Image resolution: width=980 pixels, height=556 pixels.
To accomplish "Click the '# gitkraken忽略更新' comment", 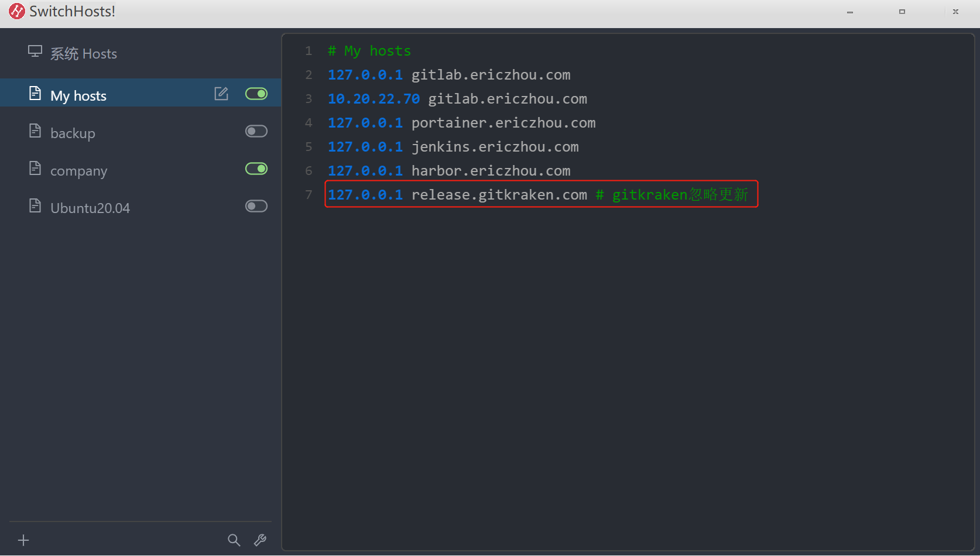I will [x=672, y=195].
